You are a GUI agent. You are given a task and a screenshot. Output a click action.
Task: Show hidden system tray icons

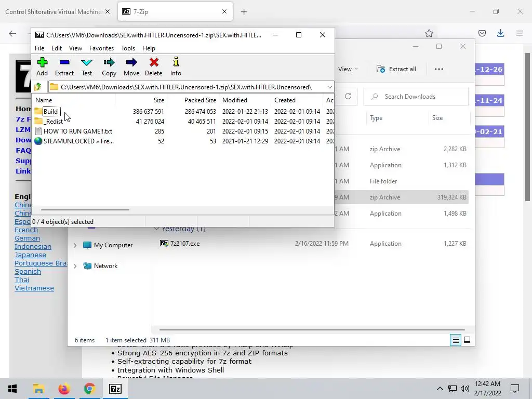pos(440,389)
